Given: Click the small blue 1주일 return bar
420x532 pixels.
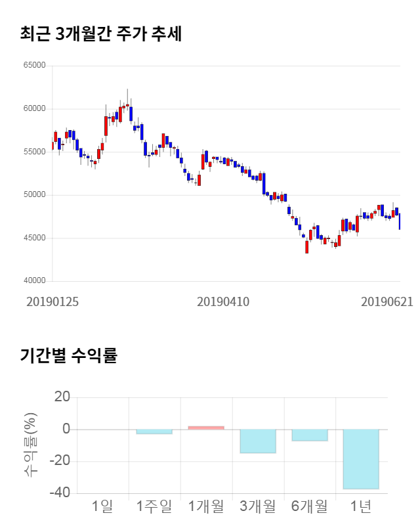Looking at the screenshot, I should pyautogui.click(x=154, y=432).
